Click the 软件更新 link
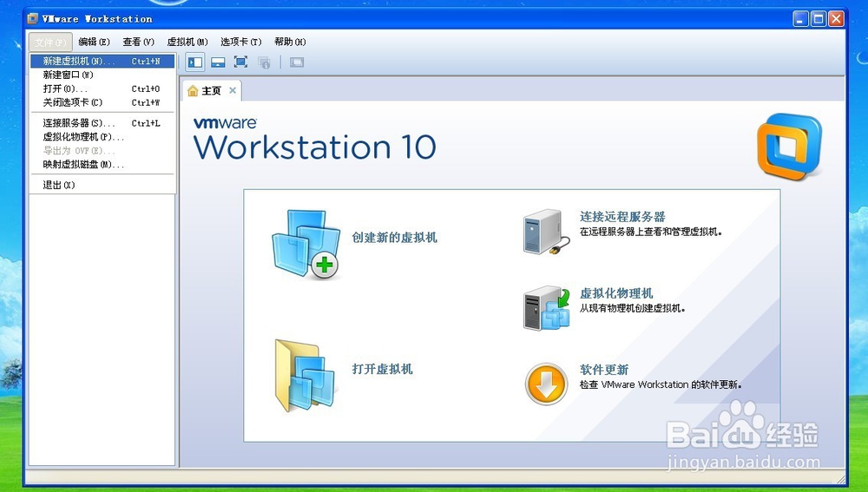Viewport: 868px width, 492px height. (x=604, y=370)
